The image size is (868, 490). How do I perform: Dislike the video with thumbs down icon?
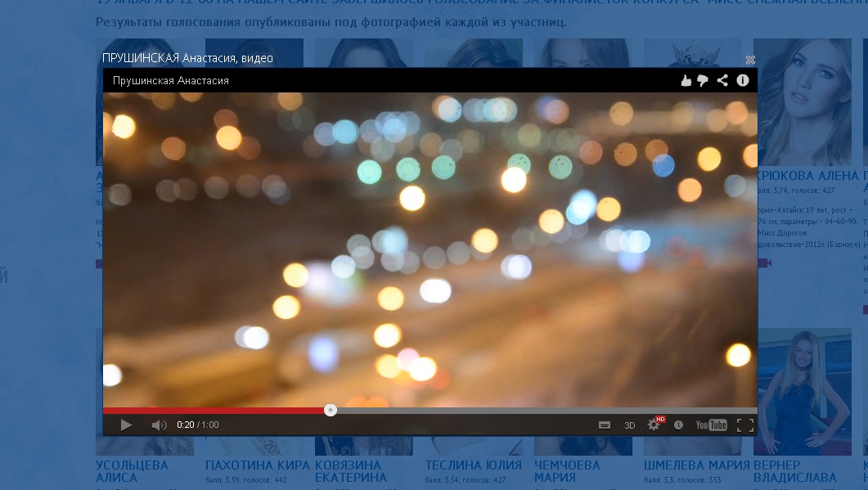pos(703,81)
